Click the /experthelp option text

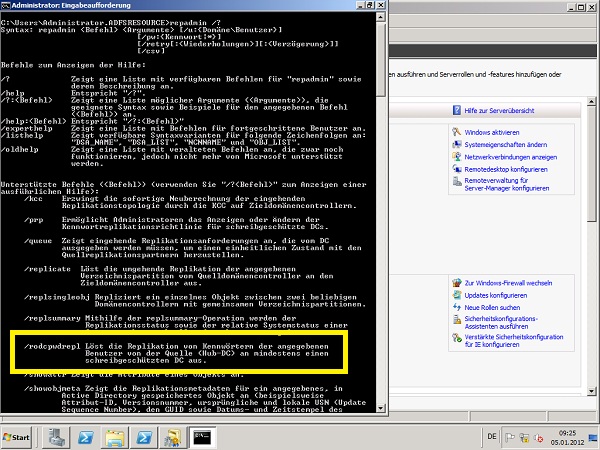(x=26, y=129)
